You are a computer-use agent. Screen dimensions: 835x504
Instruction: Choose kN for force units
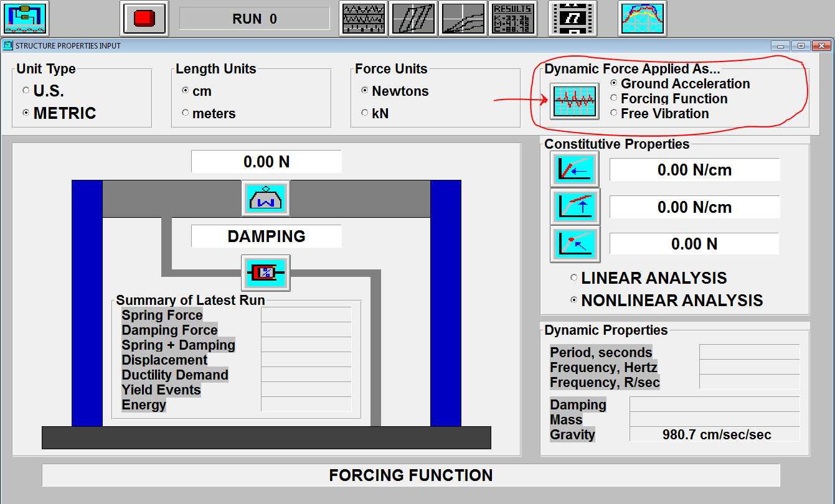(365, 113)
